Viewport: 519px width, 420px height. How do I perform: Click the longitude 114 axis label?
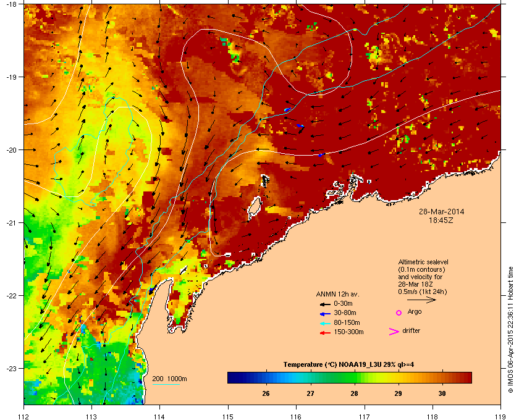(159, 417)
